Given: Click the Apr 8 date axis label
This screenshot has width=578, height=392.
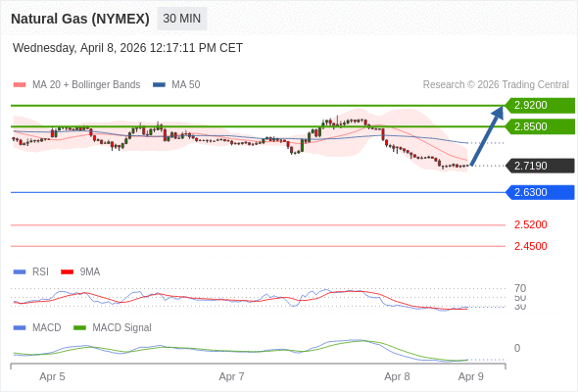Looking at the screenshot, I should (x=397, y=377).
